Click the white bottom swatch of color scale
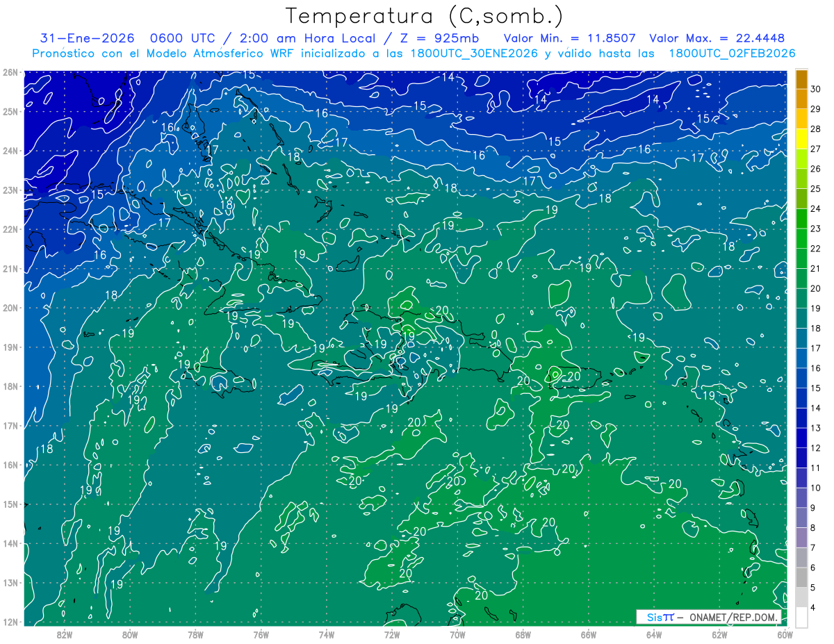834x644 pixels. pyautogui.click(x=801, y=616)
